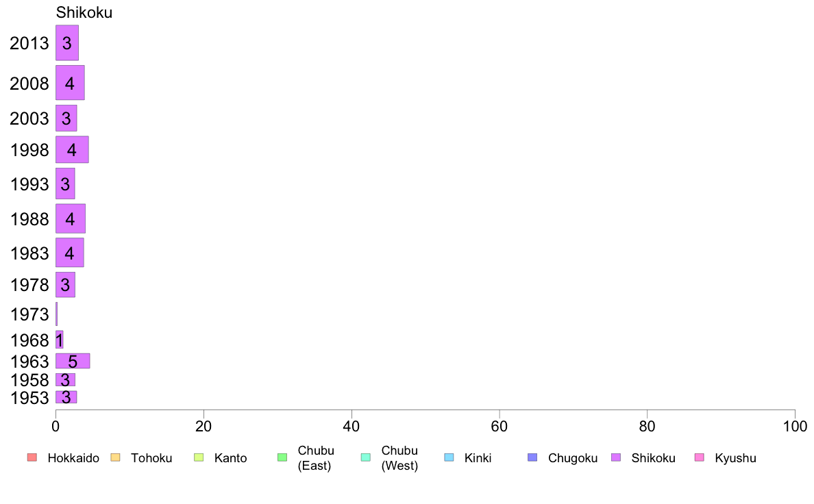
Task: Click the Kanto yellow-green legend swatch
Action: click(199, 457)
